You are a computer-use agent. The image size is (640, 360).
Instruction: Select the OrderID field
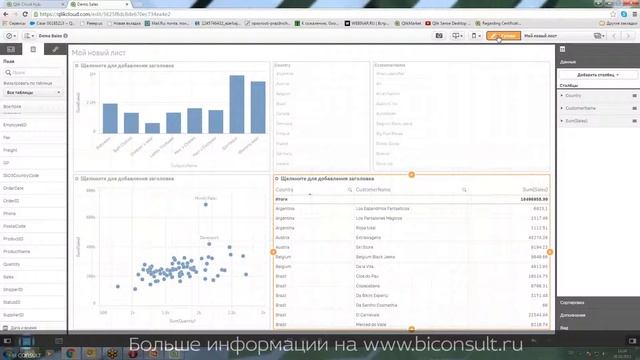pos(33,201)
